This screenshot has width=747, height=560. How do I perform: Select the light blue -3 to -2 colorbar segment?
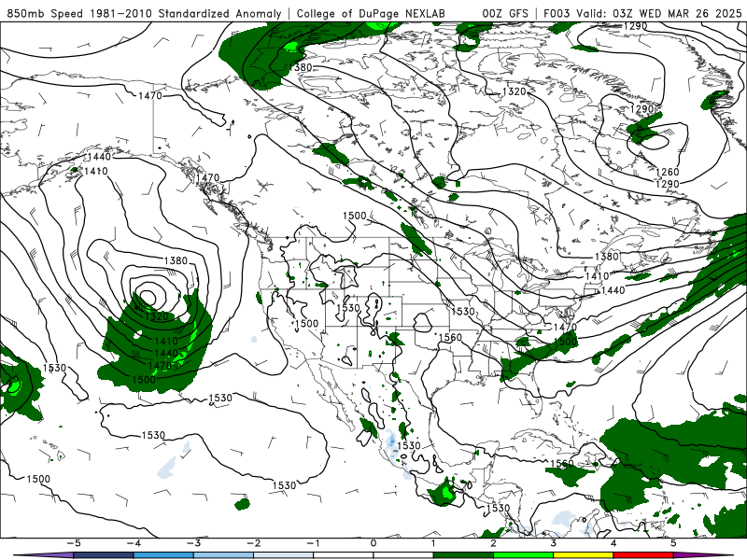pos(223,555)
